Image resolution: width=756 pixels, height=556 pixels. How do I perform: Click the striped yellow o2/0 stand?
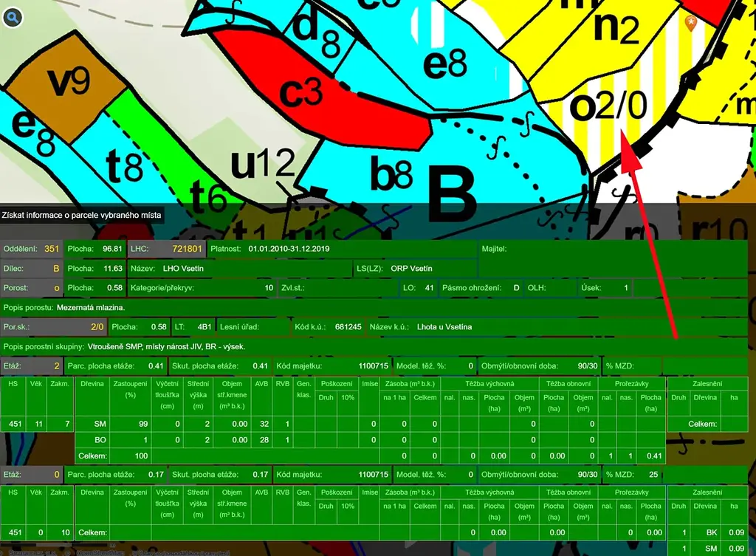coord(610,107)
